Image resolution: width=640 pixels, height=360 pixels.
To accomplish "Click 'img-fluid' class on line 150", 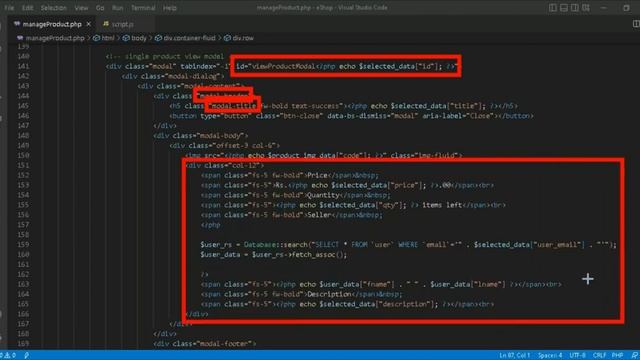I will (436, 156).
